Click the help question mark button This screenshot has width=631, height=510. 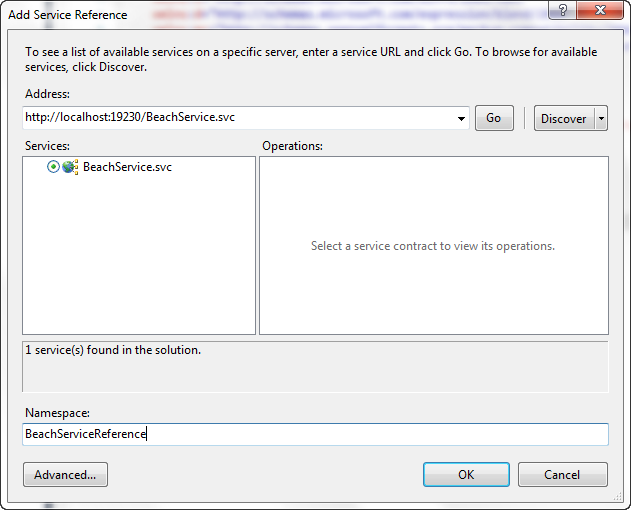pyautogui.click(x=564, y=11)
